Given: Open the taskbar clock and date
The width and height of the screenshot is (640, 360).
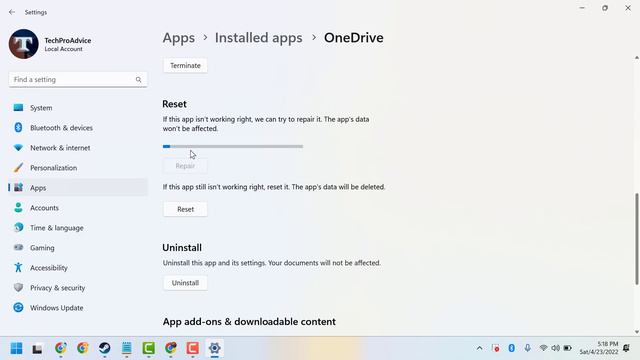Looking at the screenshot, I should coord(599,348).
